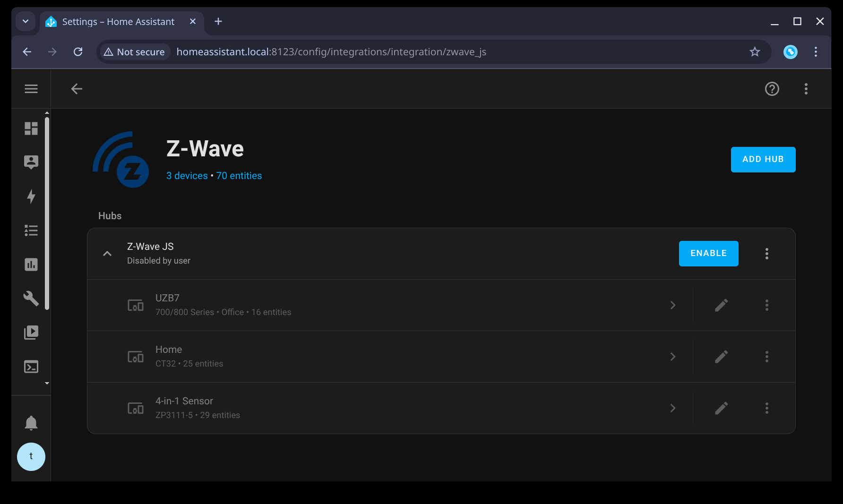Image resolution: width=843 pixels, height=504 pixels.
Task: Open the Home row three-dot menu
Action: pos(767,357)
